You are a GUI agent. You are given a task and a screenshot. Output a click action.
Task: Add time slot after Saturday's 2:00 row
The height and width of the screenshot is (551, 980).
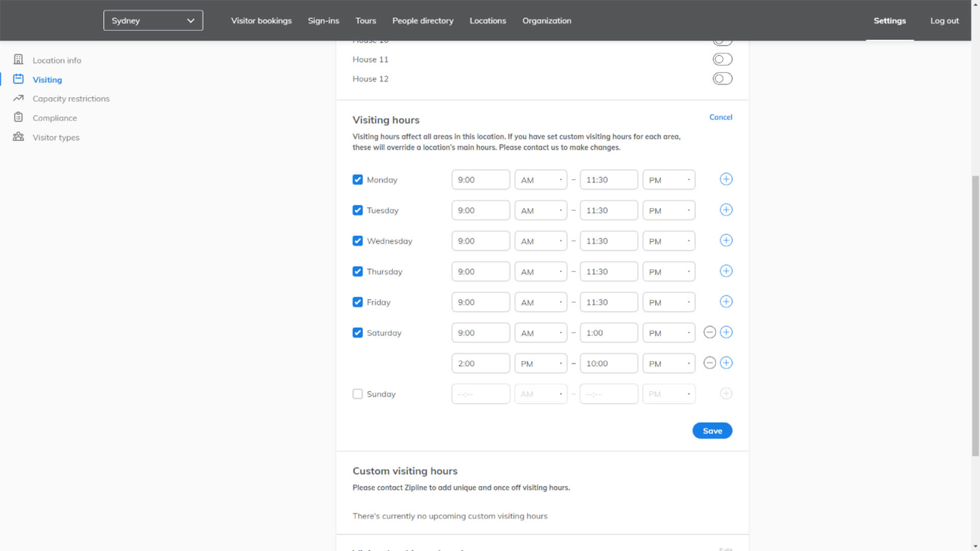(726, 363)
